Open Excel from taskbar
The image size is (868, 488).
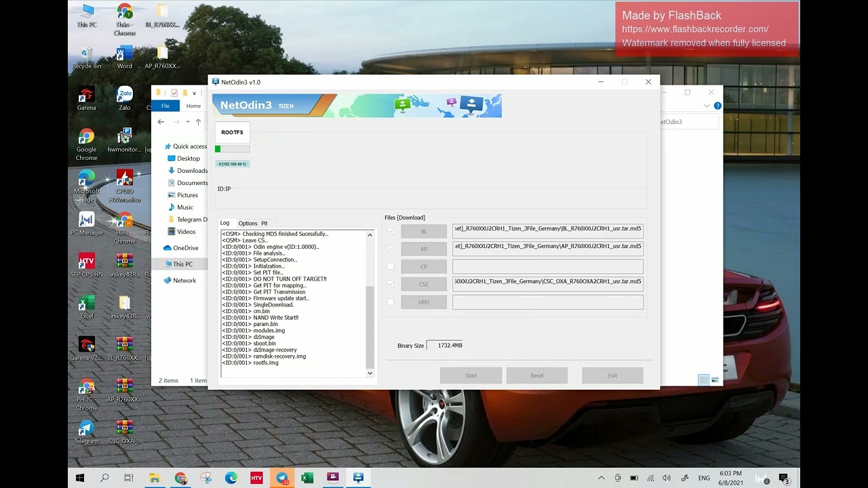tap(307, 478)
